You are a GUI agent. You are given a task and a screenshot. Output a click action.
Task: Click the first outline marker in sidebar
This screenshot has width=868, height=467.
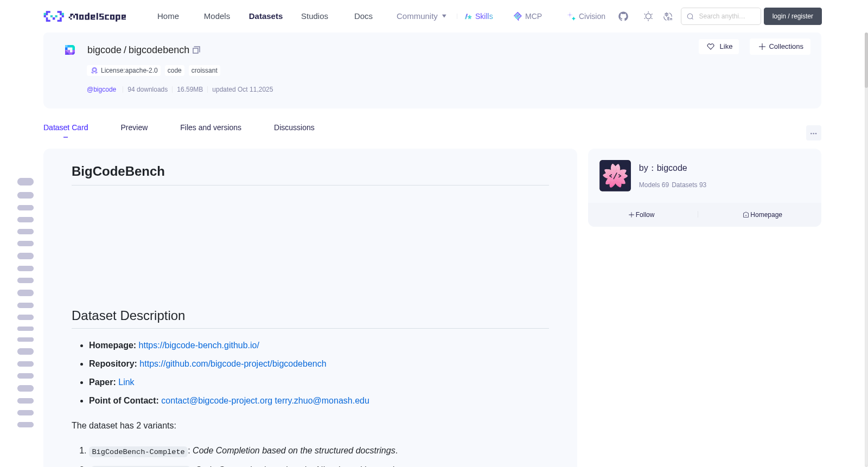[25, 182]
